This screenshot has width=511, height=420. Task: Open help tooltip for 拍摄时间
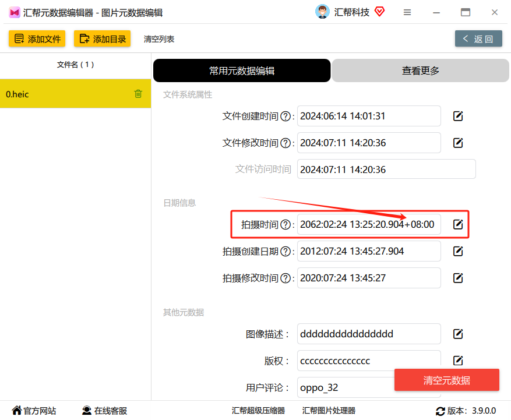286,224
